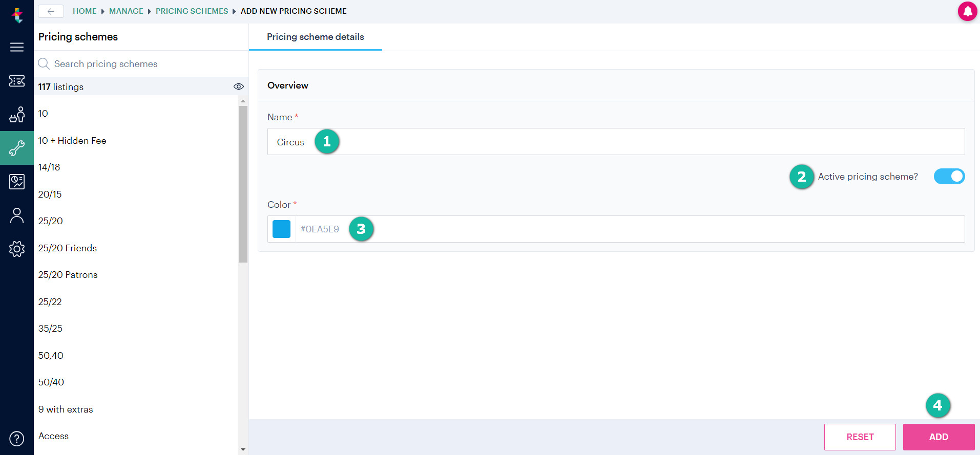Click the back arrow button
Viewport: 980px width, 455px height.
pos(51,11)
